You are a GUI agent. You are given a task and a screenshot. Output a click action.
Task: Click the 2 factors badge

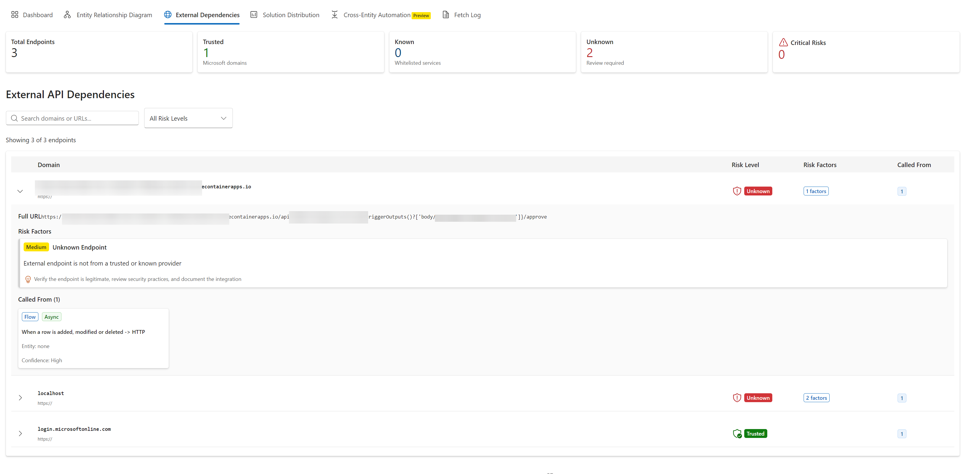pyautogui.click(x=816, y=398)
